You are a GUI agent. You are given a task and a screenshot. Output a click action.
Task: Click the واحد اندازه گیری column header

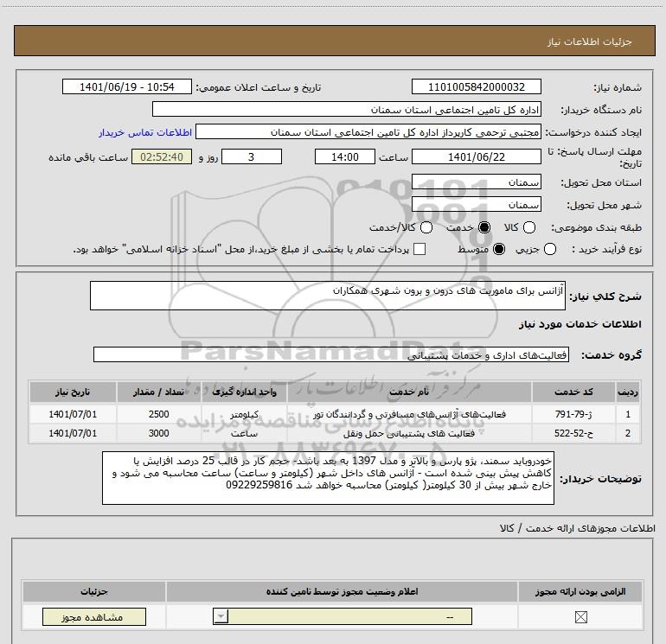pos(244,392)
